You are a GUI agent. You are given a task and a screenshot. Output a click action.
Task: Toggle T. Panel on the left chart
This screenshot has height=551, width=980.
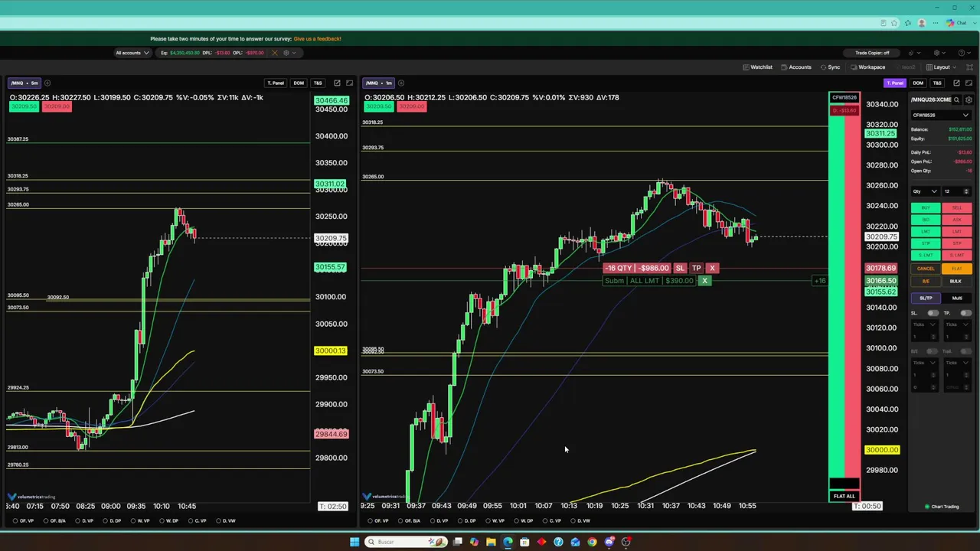pyautogui.click(x=276, y=83)
